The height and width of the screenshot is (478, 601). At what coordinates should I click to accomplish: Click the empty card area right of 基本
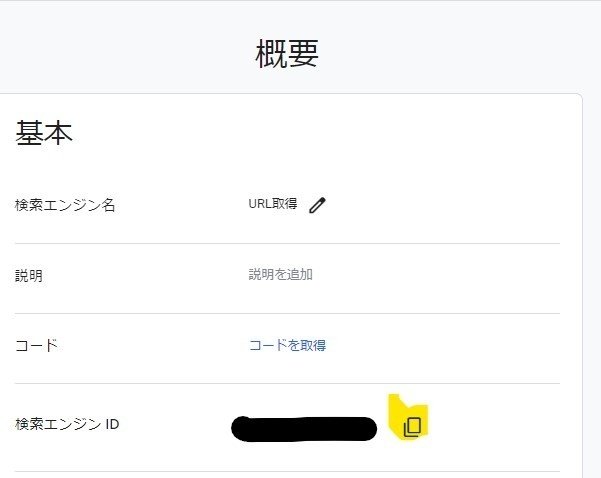350,135
